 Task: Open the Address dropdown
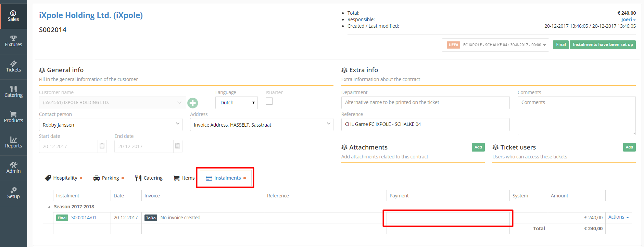[262, 125]
